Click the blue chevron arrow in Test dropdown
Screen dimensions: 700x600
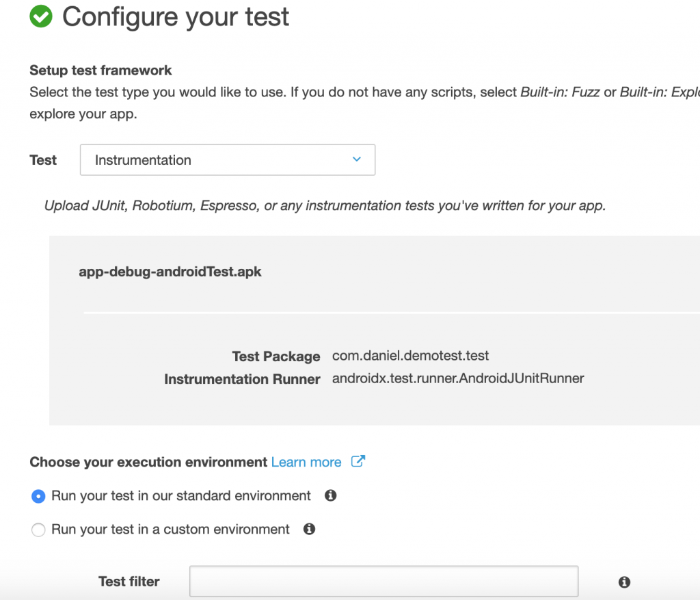pos(356,159)
